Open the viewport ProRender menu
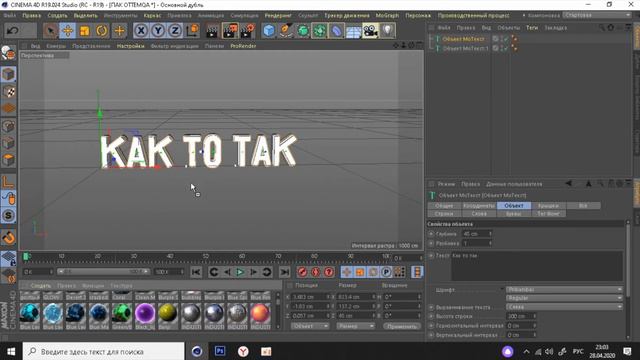The height and width of the screenshot is (360, 640). click(243, 46)
